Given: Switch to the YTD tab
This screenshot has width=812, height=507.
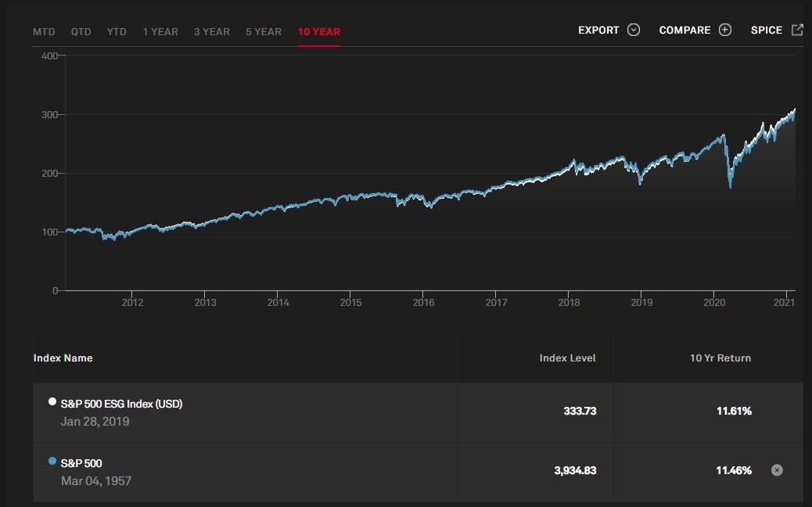Looking at the screenshot, I should point(117,32).
